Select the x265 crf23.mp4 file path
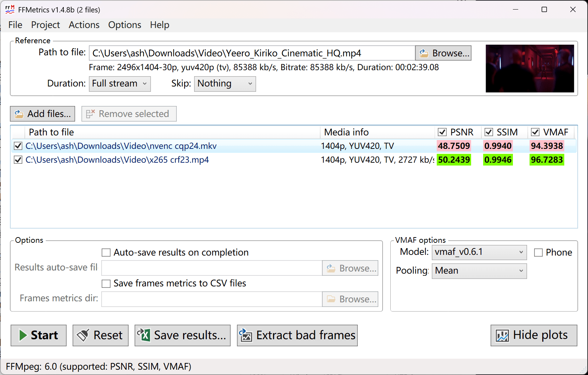 click(x=117, y=159)
